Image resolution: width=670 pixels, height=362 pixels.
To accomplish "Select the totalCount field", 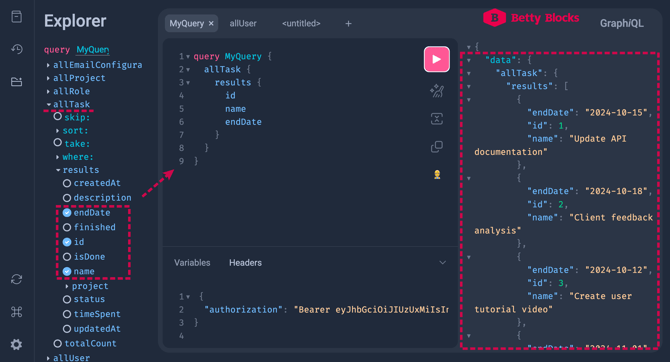I will click(58, 344).
